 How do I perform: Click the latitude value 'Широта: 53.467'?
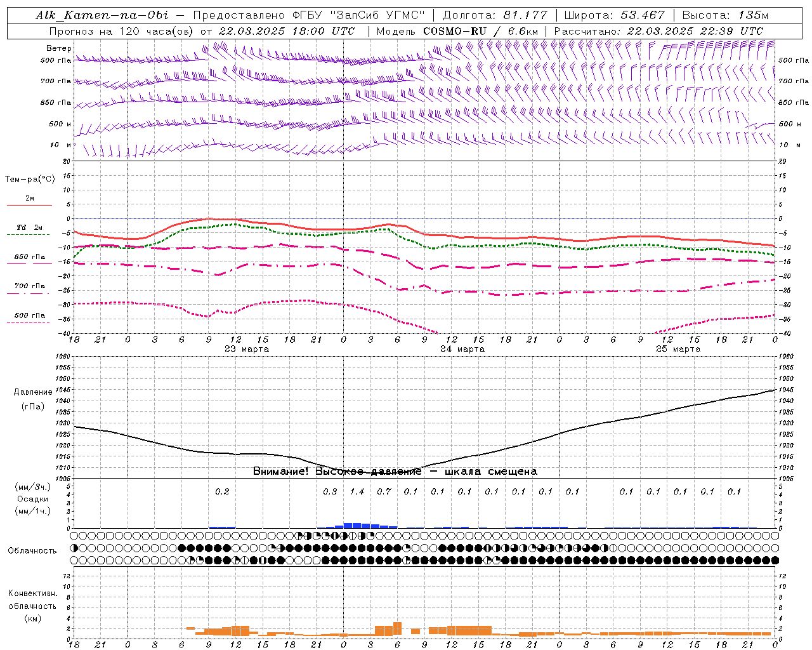(614, 15)
